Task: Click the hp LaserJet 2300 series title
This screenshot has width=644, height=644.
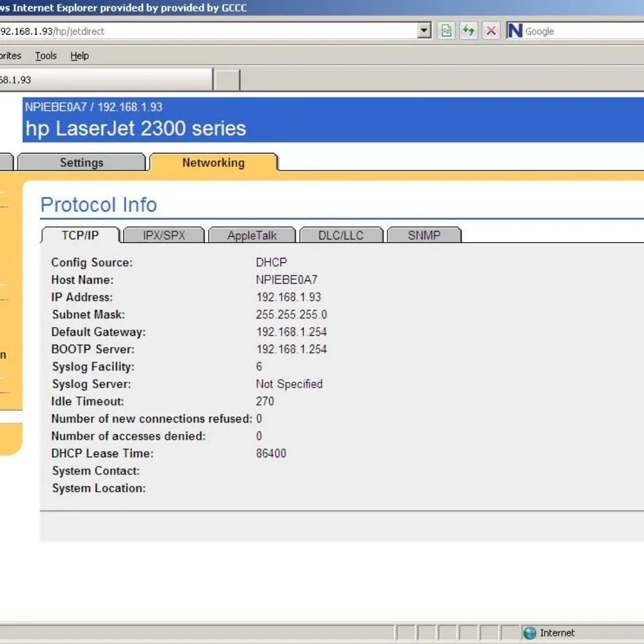Action: [x=136, y=128]
